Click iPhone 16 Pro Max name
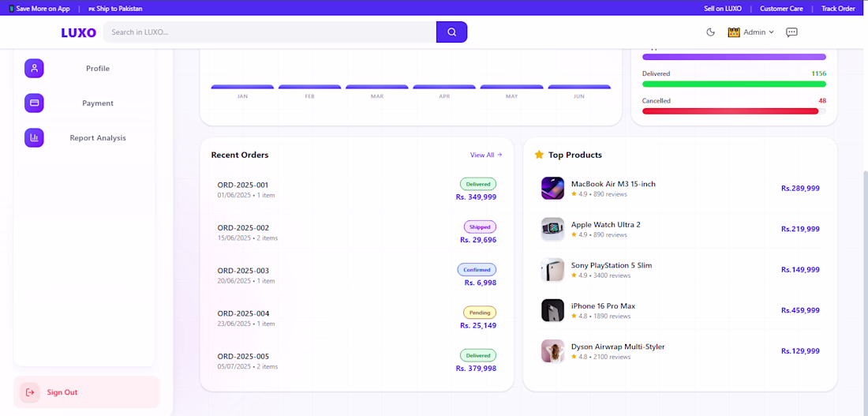Screen dimensions: 868x416 (604, 305)
